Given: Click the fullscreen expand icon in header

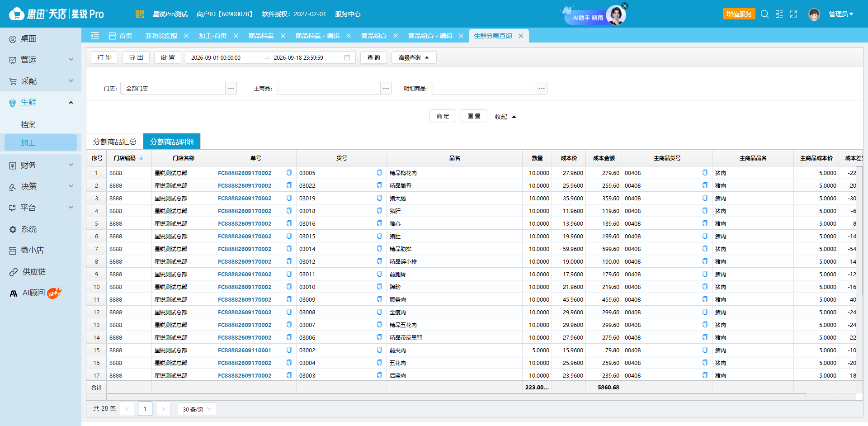Looking at the screenshot, I should pos(793,14).
